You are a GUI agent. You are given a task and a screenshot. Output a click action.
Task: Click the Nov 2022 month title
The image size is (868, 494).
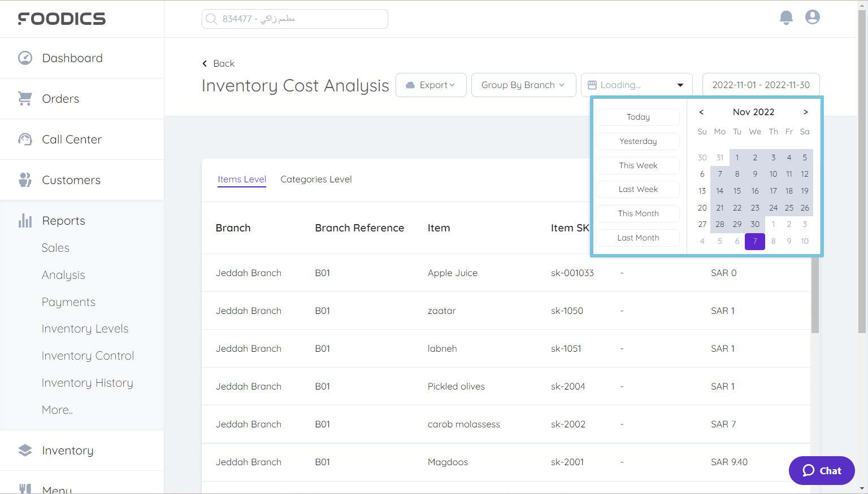click(753, 112)
